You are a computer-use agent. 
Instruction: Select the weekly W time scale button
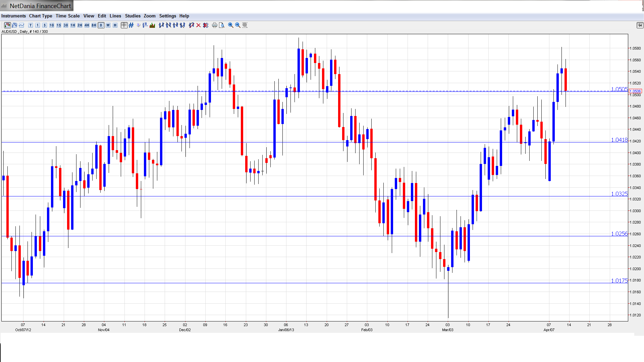[x=108, y=25]
